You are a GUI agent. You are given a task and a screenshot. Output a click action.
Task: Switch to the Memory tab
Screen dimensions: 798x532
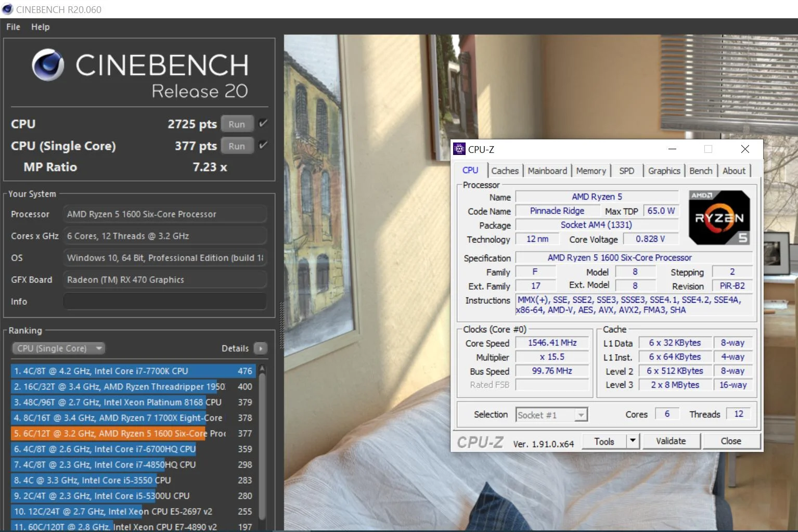point(591,171)
